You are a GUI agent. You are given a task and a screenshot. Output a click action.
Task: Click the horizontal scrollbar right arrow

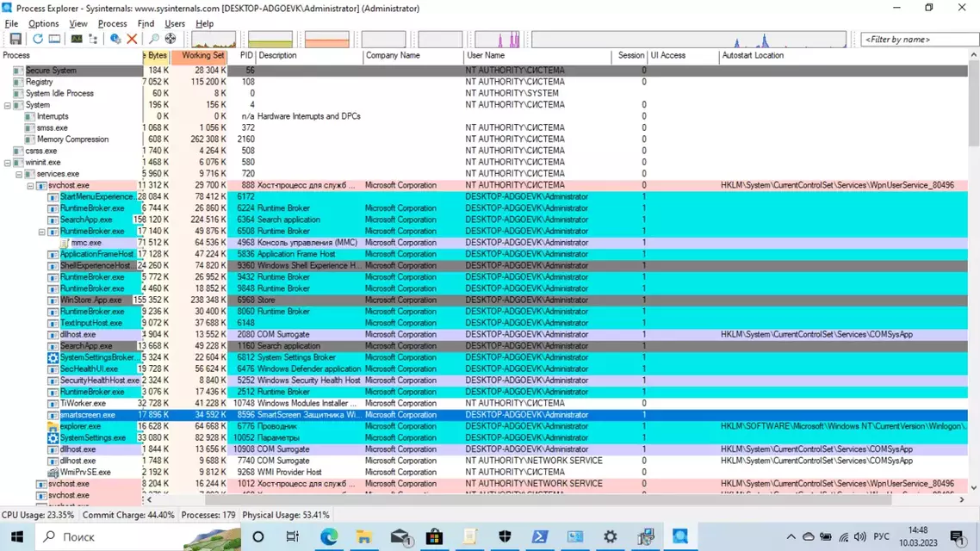pos(962,499)
